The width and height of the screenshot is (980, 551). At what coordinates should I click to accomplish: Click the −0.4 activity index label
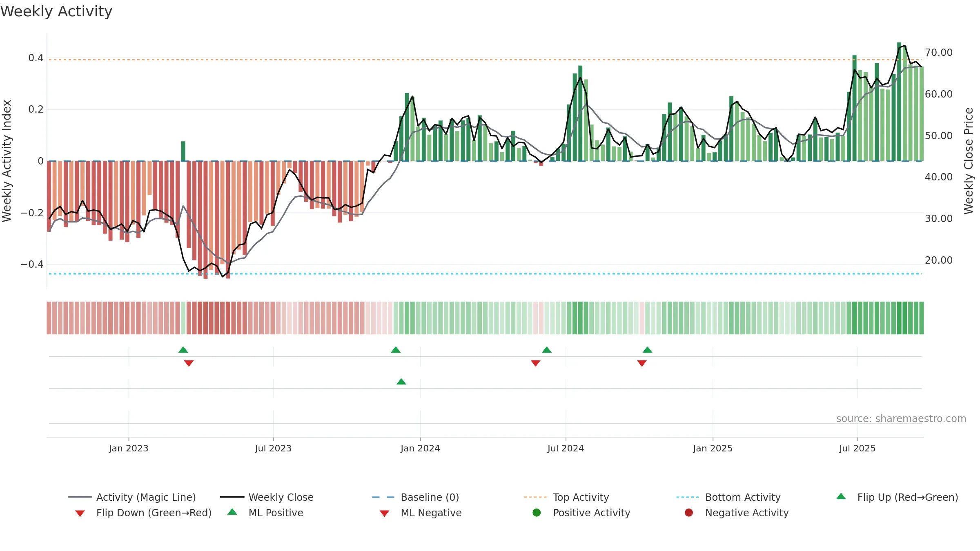pos(32,264)
